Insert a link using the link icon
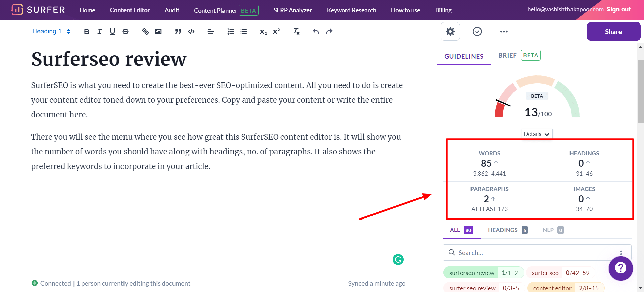 click(145, 31)
